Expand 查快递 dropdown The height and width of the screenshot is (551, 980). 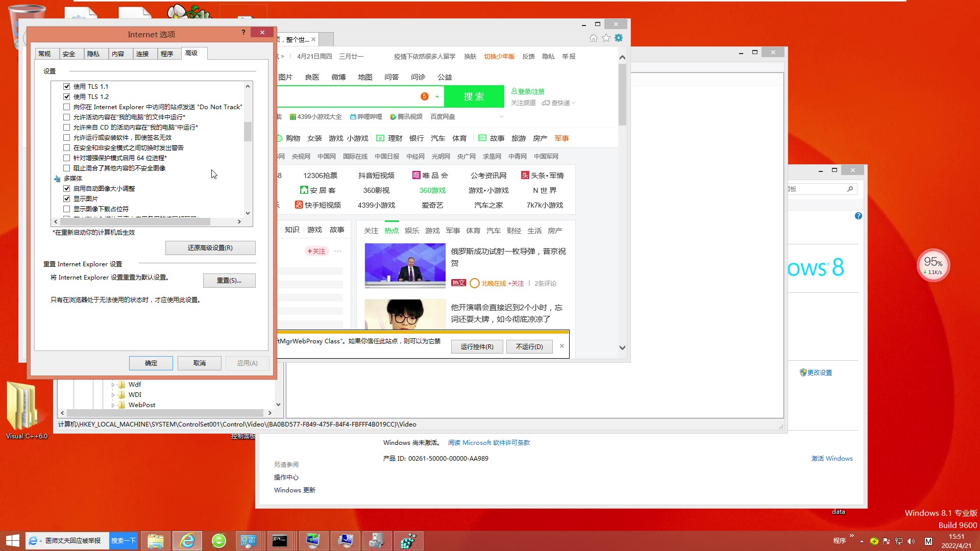click(x=574, y=103)
